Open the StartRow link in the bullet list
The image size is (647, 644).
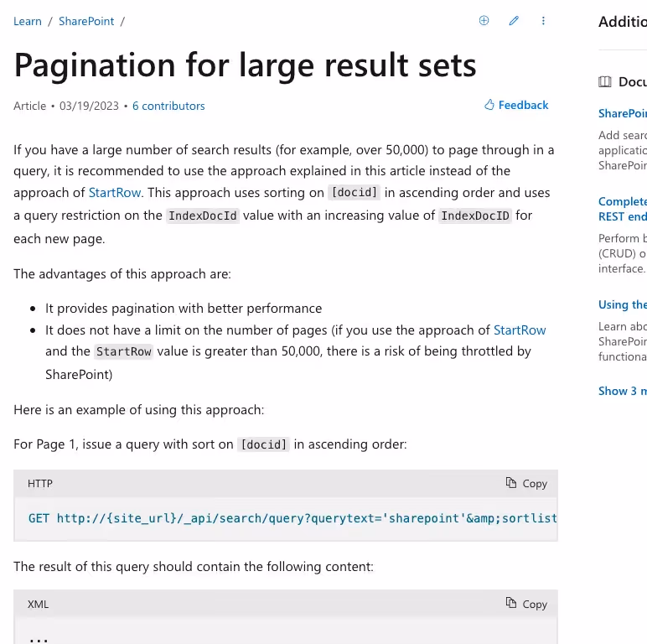click(520, 330)
